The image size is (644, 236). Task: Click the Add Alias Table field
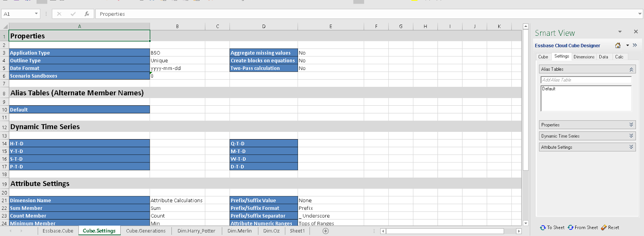pos(586,80)
